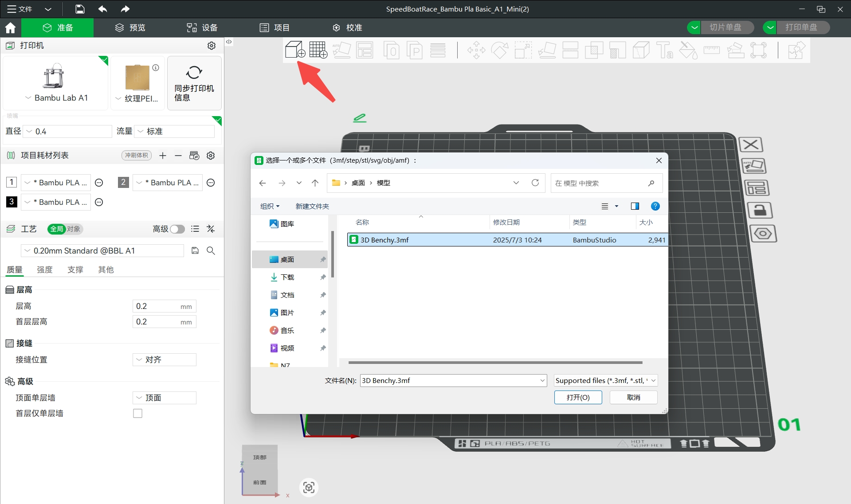The height and width of the screenshot is (504, 851).
Task: Save the process preset icon
Action: (x=195, y=251)
